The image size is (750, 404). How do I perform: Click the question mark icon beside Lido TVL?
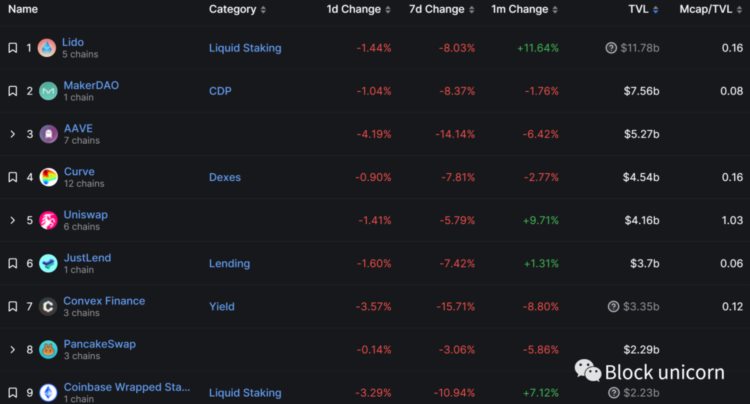612,48
